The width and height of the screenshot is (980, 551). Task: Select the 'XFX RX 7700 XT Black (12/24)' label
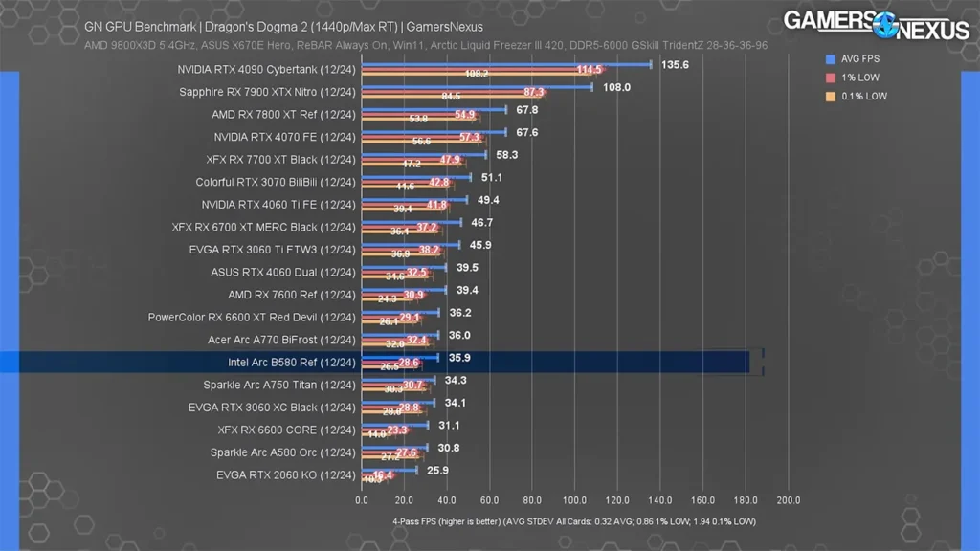pos(281,160)
